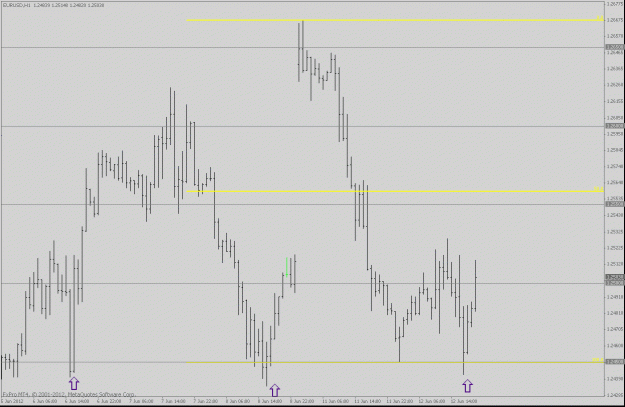Click the highlighted price tag of the topmost gray horizontal line
Screen dimensions: 625x407
614,47
